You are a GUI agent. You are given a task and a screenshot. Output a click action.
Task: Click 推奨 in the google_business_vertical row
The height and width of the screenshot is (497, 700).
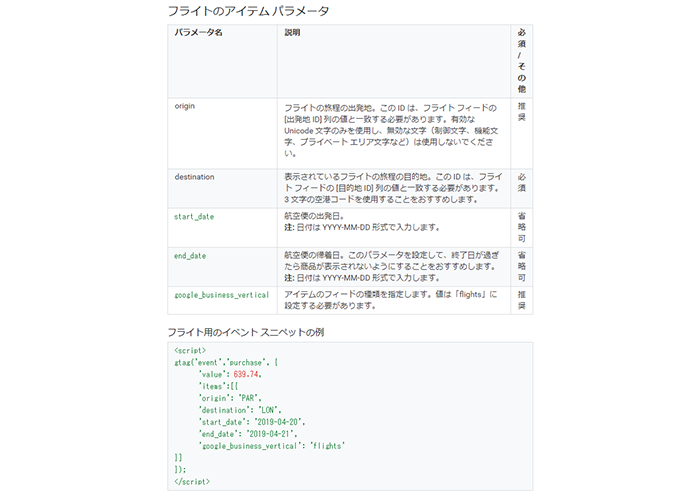coord(521,300)
